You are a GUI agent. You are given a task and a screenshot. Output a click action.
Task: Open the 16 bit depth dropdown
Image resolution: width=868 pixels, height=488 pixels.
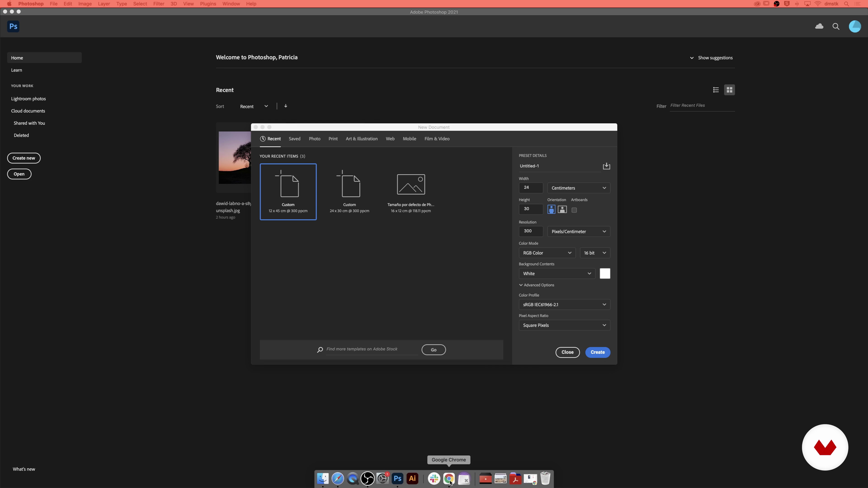pyautogui.click(x=595, y=253)
